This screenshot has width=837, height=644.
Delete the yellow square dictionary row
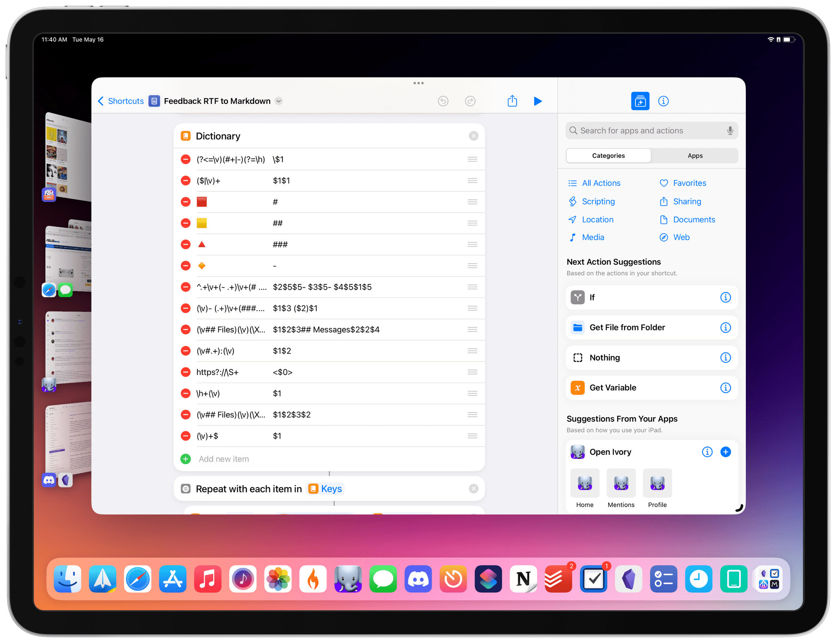186,223
